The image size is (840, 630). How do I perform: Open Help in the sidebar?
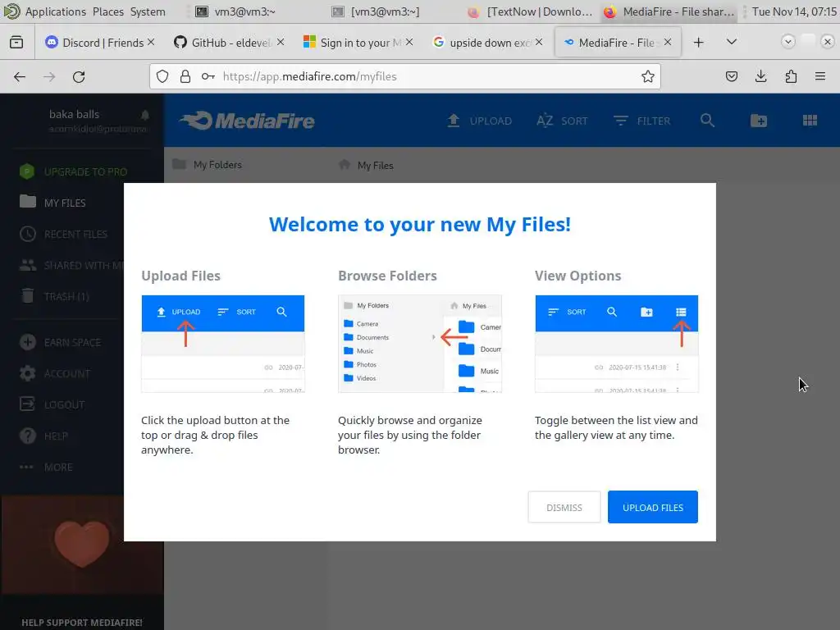(43, 436)
